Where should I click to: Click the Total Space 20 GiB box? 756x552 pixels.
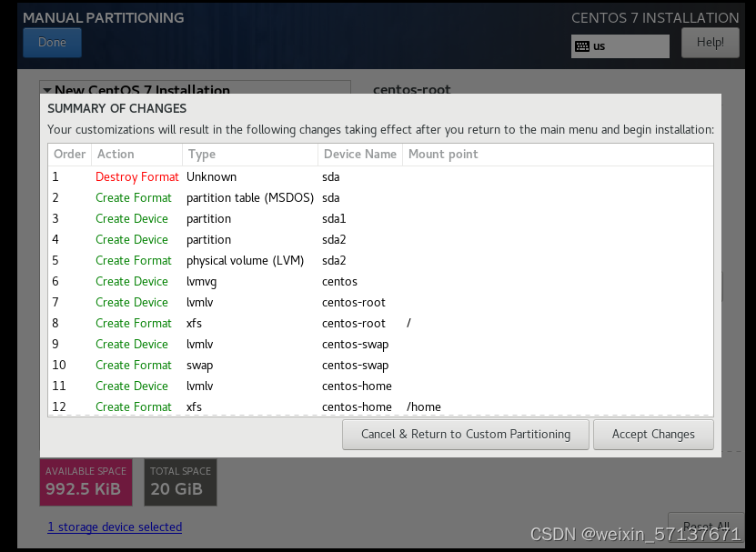(180, 482)
